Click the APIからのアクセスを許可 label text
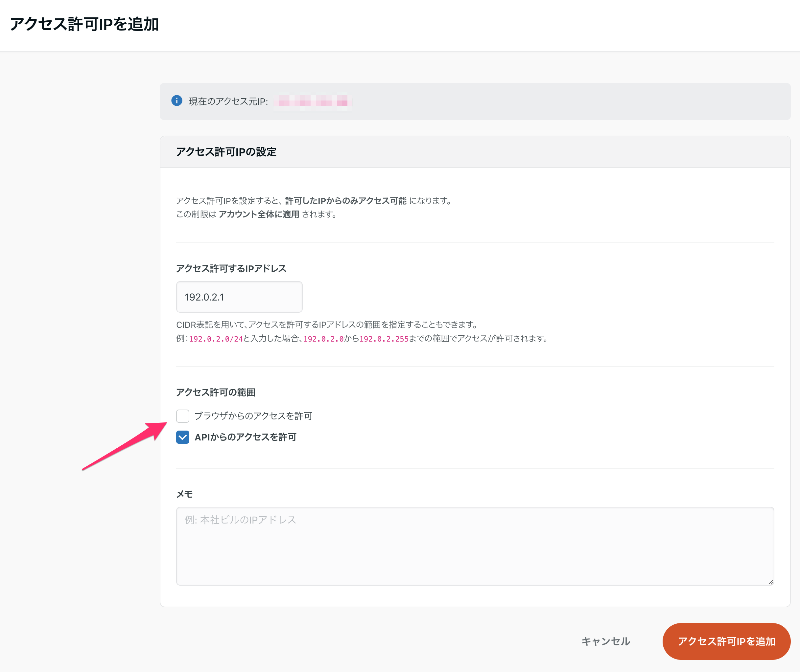The image size is (800, 672). click(x=246, y=437)
